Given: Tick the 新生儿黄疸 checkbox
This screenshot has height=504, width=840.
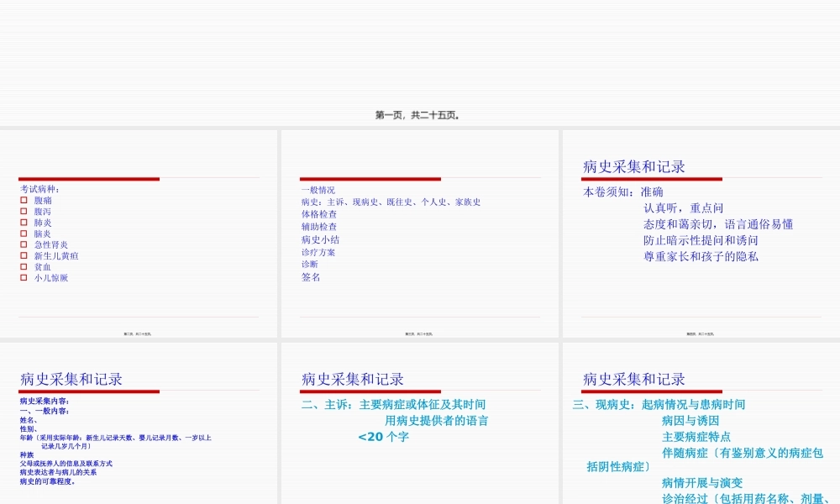Looking at the screenshot, I should 23,255.
